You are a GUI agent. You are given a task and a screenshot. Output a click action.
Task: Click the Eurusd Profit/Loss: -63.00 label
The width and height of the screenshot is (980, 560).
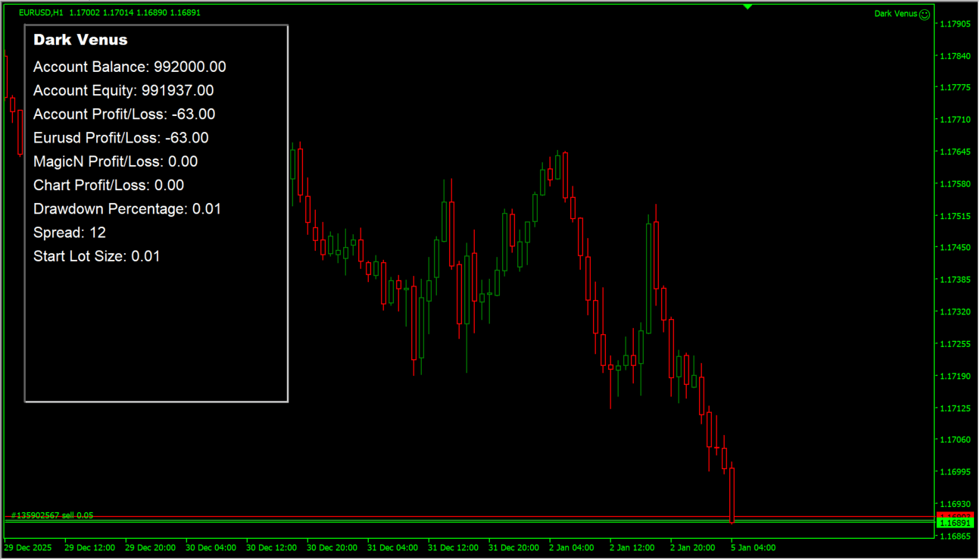121,138
